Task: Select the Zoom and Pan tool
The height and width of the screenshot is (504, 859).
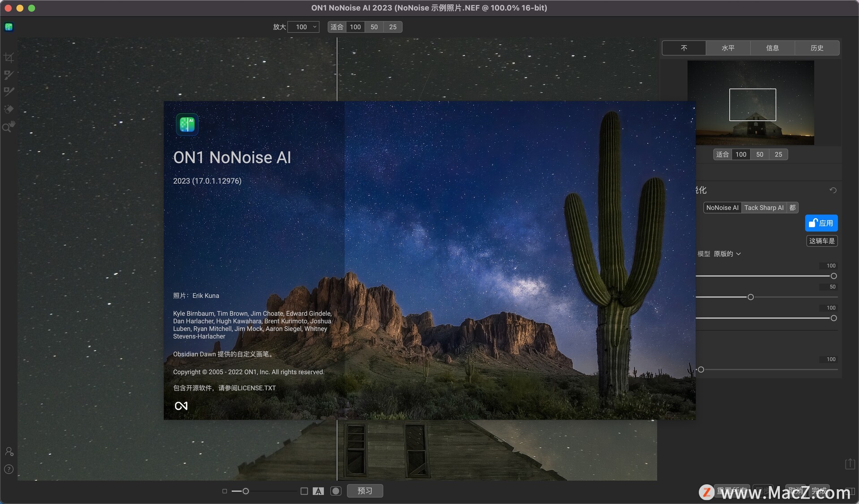Action: [x=9, y=127]
